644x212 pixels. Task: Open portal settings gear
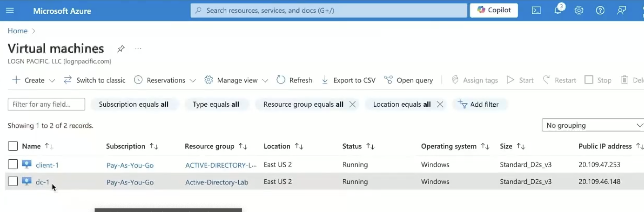(579, 11)
